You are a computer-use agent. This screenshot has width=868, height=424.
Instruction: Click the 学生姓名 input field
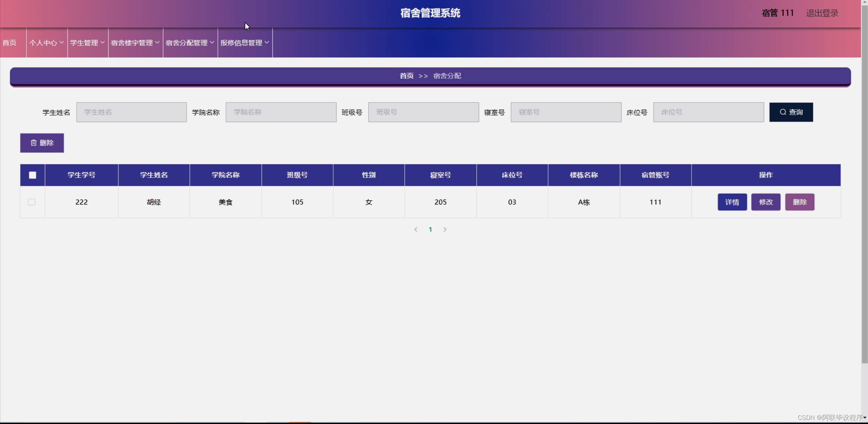[x=132, y=112]
